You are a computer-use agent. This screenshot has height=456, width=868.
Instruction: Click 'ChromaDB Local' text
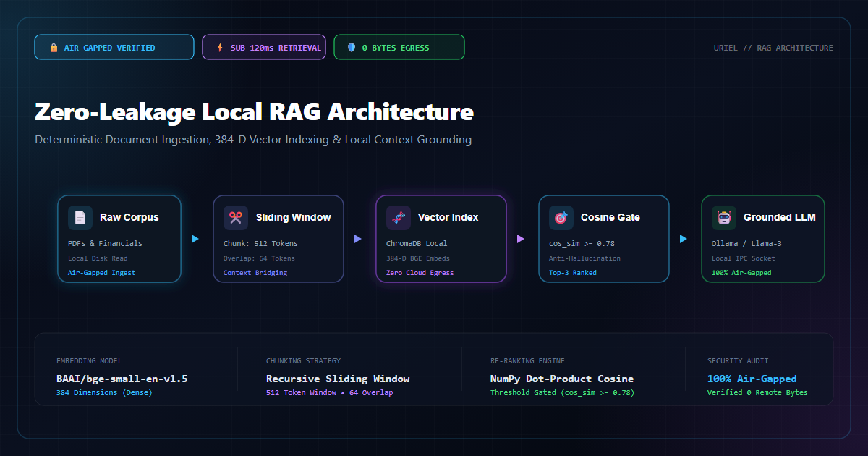(417, 244)
